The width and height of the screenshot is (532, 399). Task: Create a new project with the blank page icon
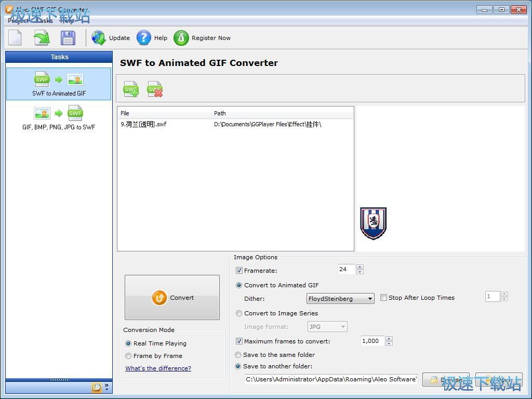point(15,37)
